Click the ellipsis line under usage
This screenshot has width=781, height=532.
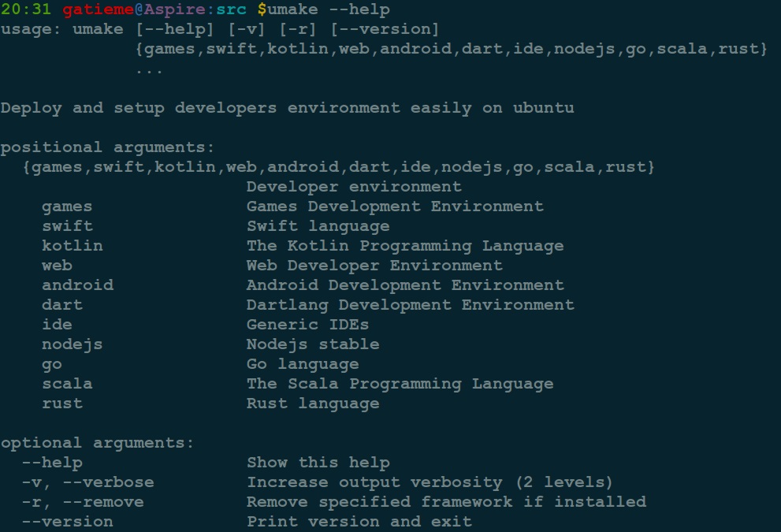pyautogui.click(x=149, y=69)
